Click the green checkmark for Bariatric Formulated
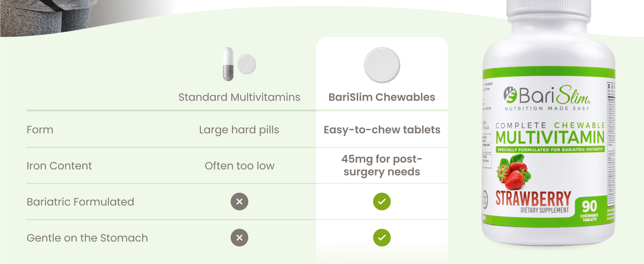 [x=382, y=202]
